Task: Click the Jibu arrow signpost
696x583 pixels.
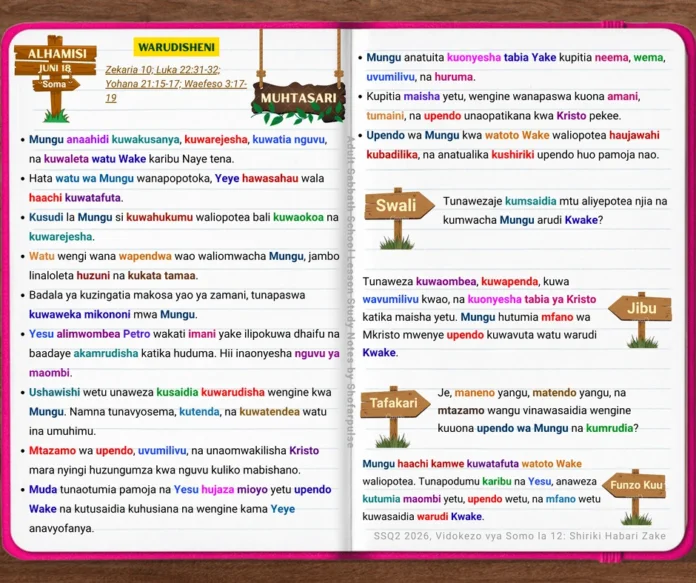Action: point(641,319)
